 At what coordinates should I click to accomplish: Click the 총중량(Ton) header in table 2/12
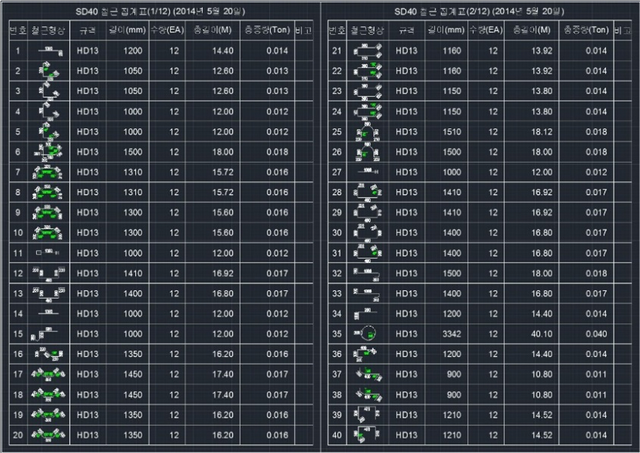coord(586,30)
